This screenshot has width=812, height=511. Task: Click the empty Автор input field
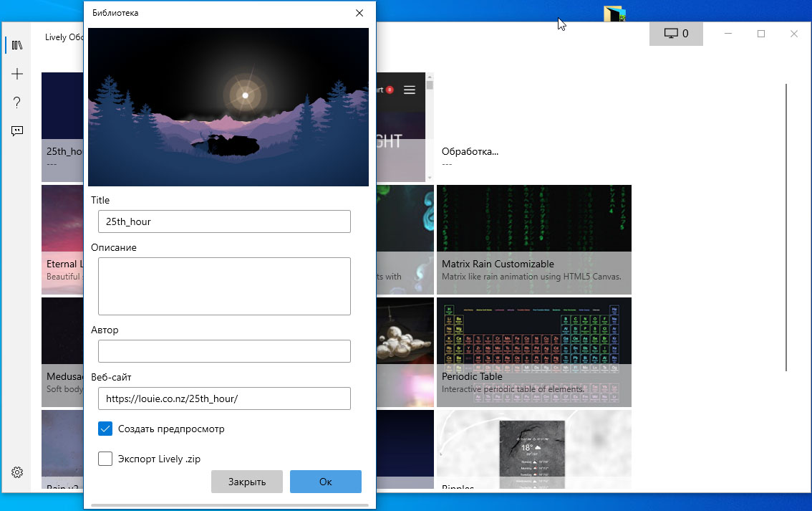pyautogui.click(x=224, y=351)
